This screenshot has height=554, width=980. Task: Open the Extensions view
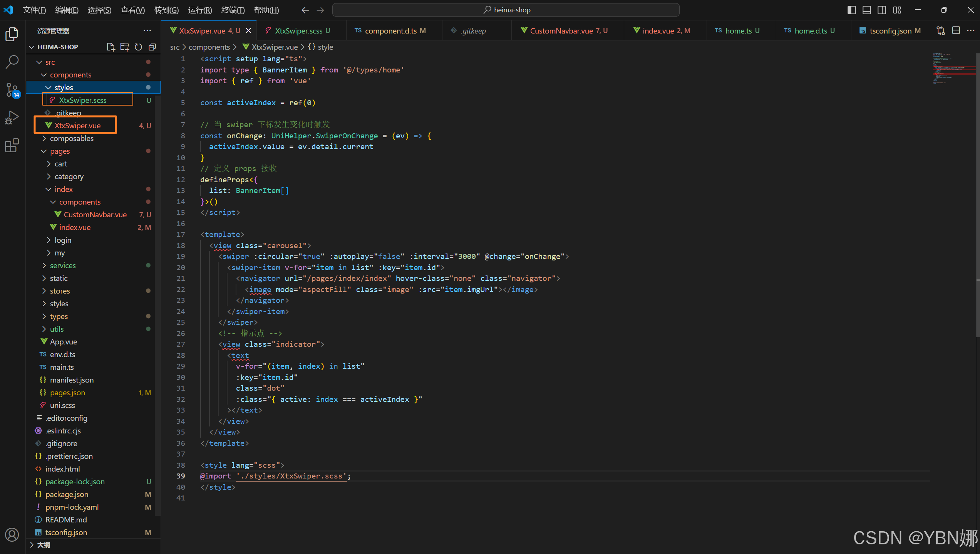point(12,145)
